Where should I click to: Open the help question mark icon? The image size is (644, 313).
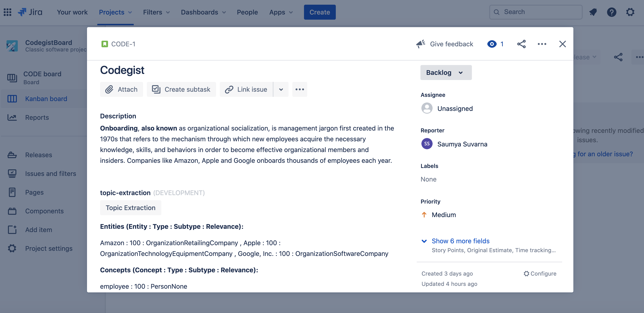(611, 12)
